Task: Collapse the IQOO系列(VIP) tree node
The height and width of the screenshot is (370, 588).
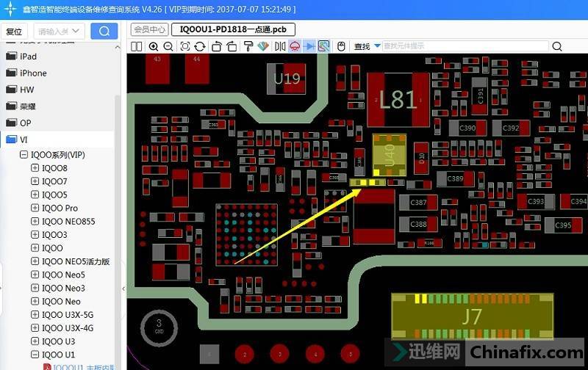Action: click(24, 155)
